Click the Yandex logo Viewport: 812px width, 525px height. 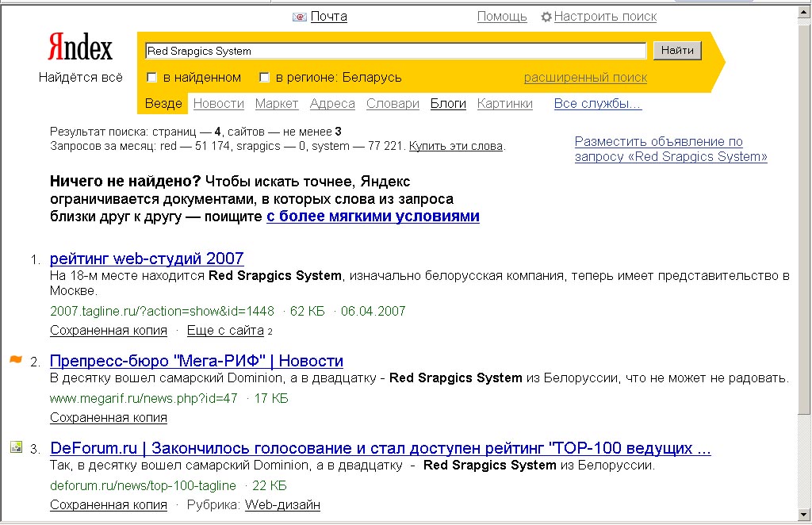click(80, 47)
